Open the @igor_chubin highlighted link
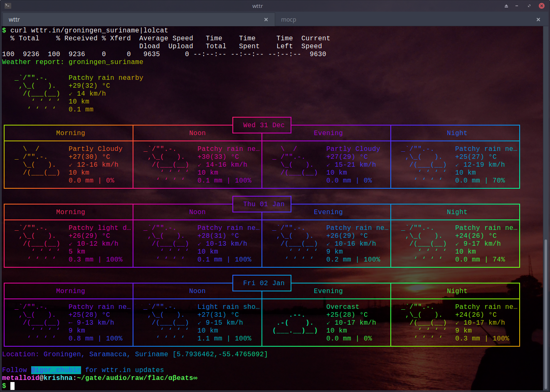 point(56,370)
